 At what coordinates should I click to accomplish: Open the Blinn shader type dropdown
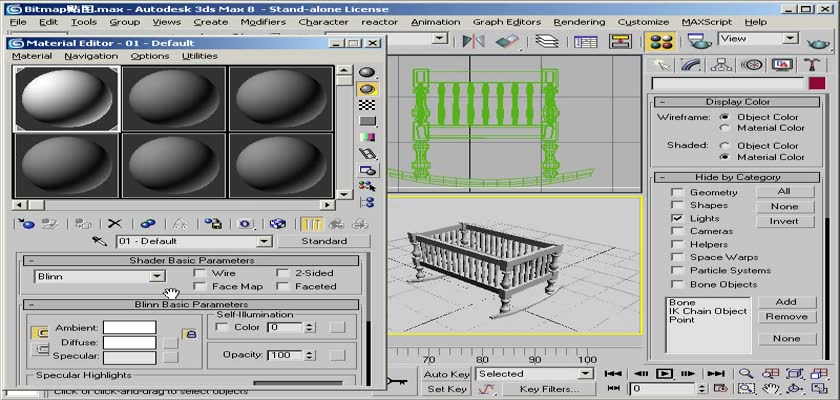[157, 276]
